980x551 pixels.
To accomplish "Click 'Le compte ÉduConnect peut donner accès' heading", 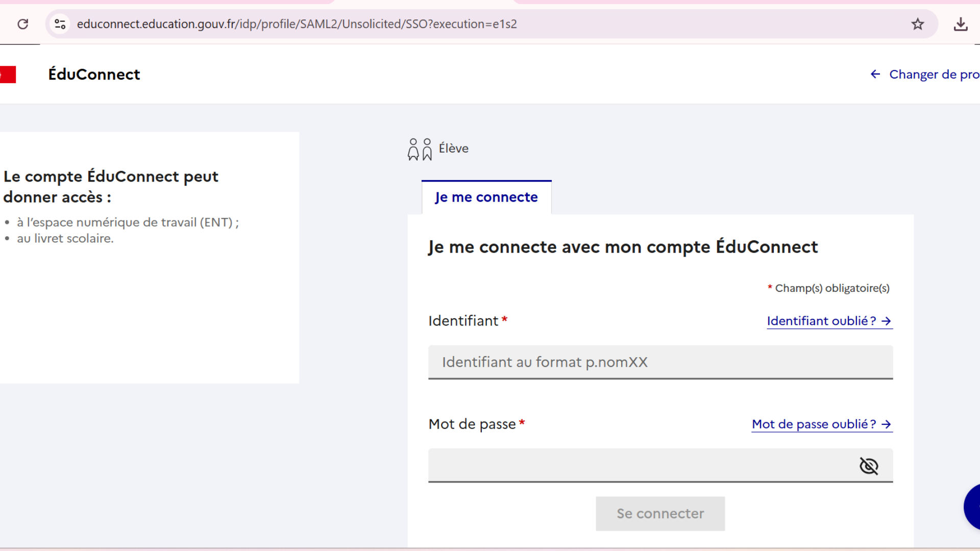I will (x=111, y=187).
